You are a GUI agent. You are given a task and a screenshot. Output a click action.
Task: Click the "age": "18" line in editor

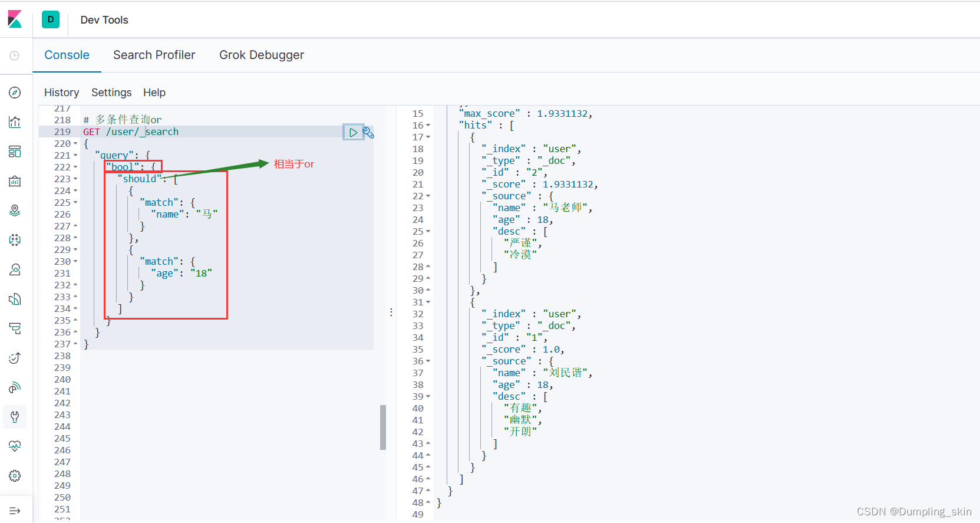point(182,273)
